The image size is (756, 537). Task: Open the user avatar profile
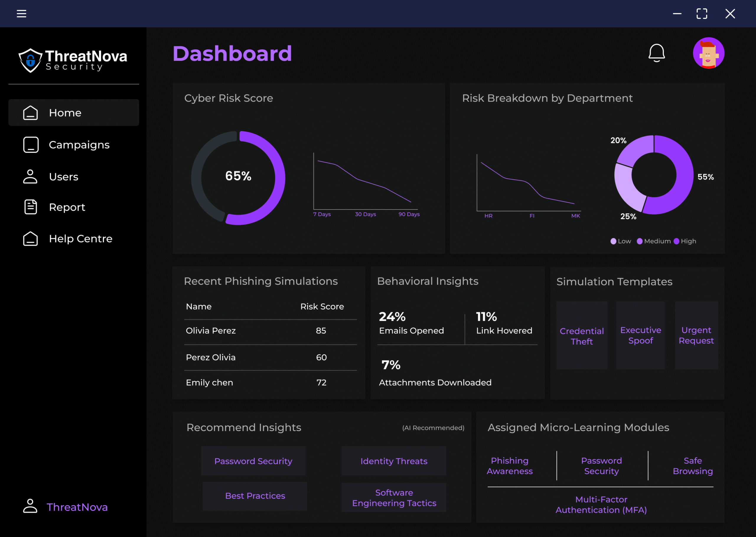pyautogui.click(x=708, y=53)
